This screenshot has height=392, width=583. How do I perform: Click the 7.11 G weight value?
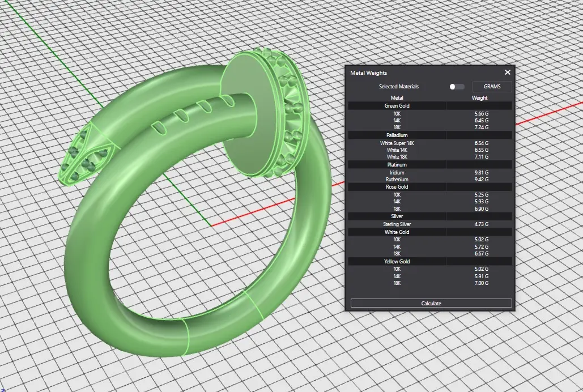click(482, 156)
